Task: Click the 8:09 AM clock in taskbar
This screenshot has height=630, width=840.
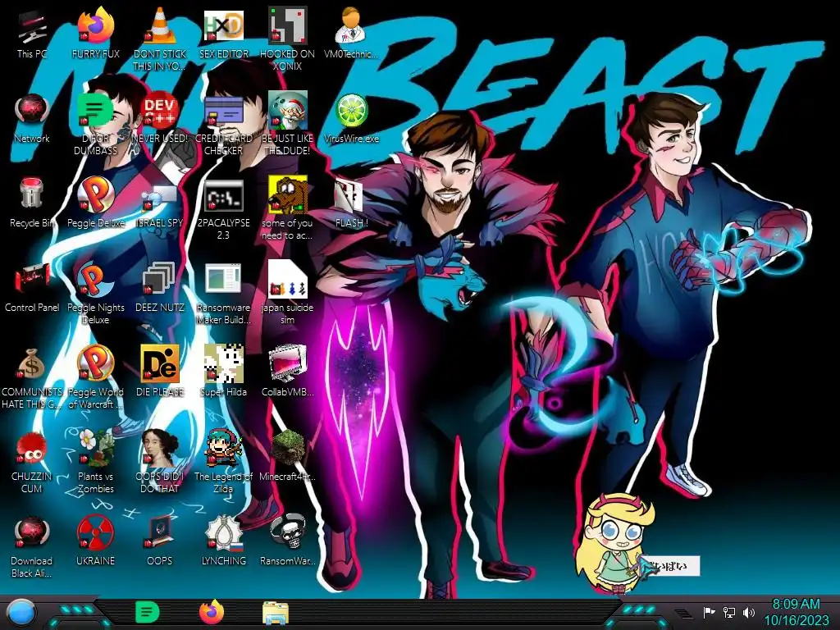Action: click(796, 612)
